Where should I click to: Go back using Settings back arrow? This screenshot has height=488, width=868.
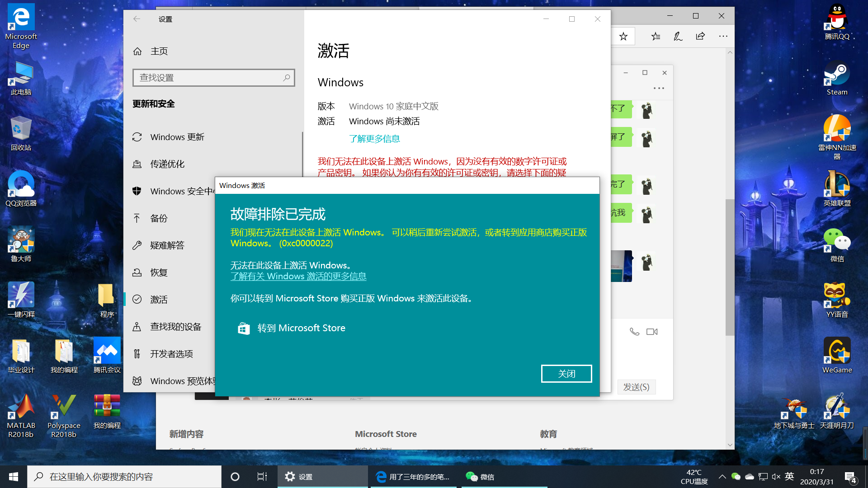point(137,19)
